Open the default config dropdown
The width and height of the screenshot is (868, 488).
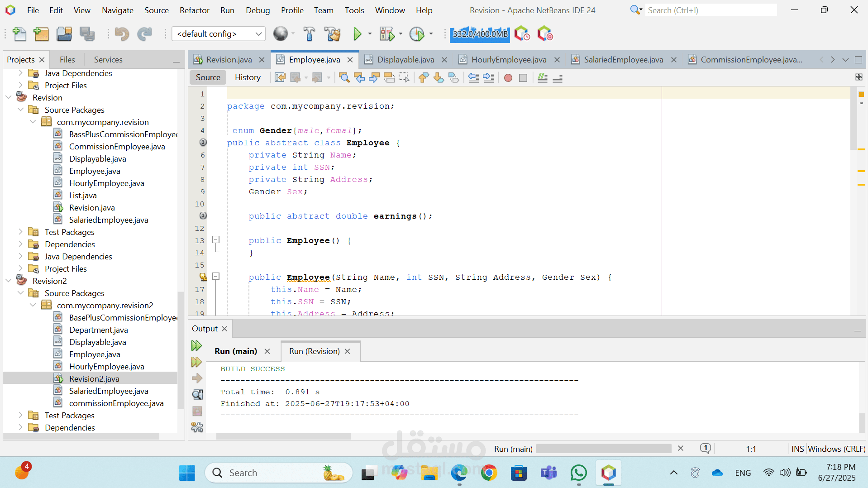[219, 34]
